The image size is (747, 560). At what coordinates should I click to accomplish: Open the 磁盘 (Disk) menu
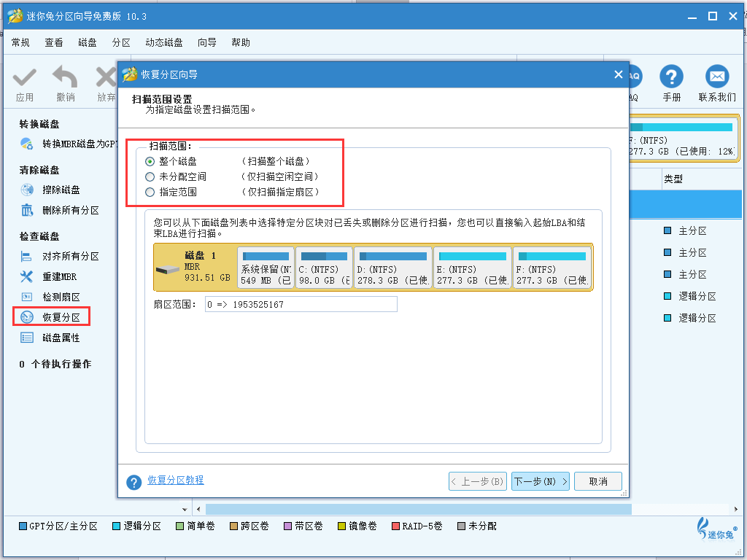tap(88, 43)
